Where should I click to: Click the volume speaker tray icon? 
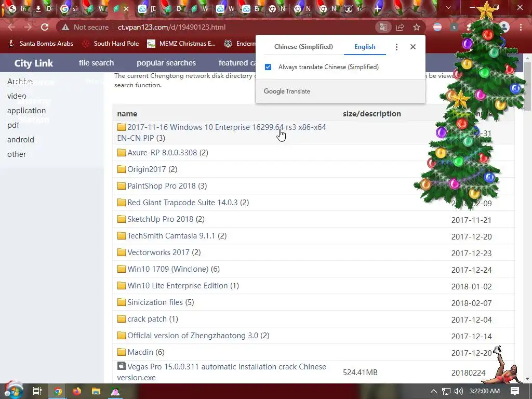pos(459,391)
